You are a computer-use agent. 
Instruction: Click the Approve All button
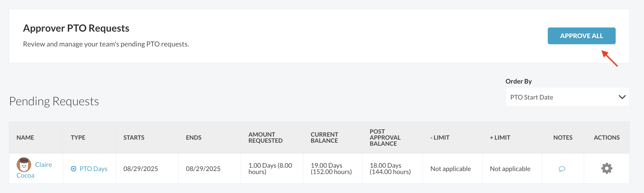coord(581,36)
